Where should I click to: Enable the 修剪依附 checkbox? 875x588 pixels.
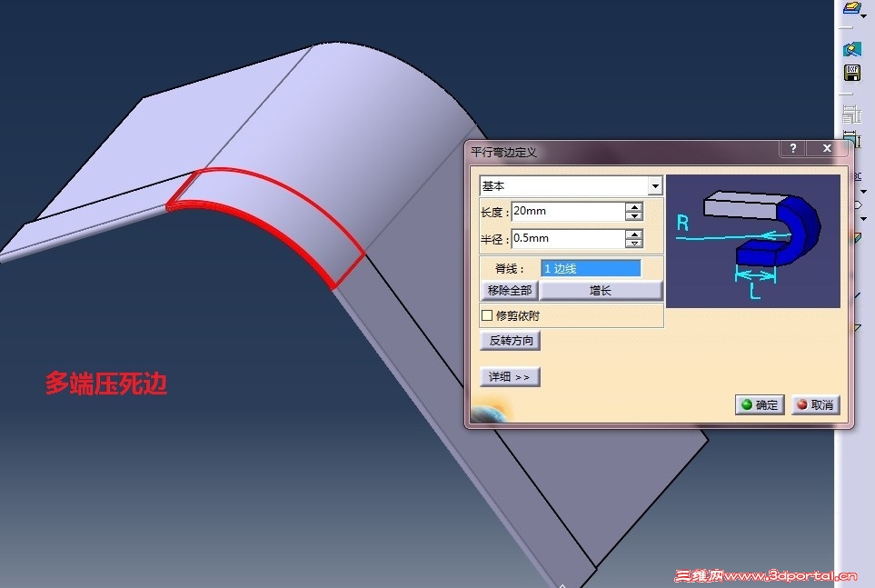(487, 315)
